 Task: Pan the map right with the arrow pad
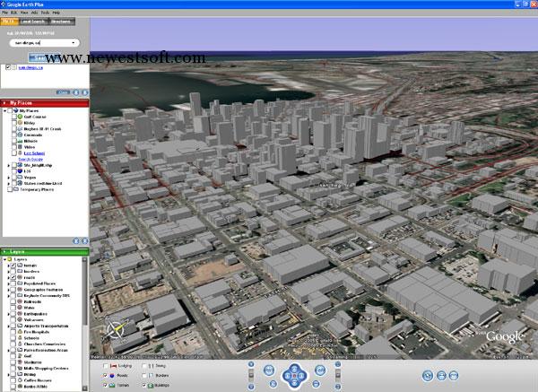coord(302,376)
